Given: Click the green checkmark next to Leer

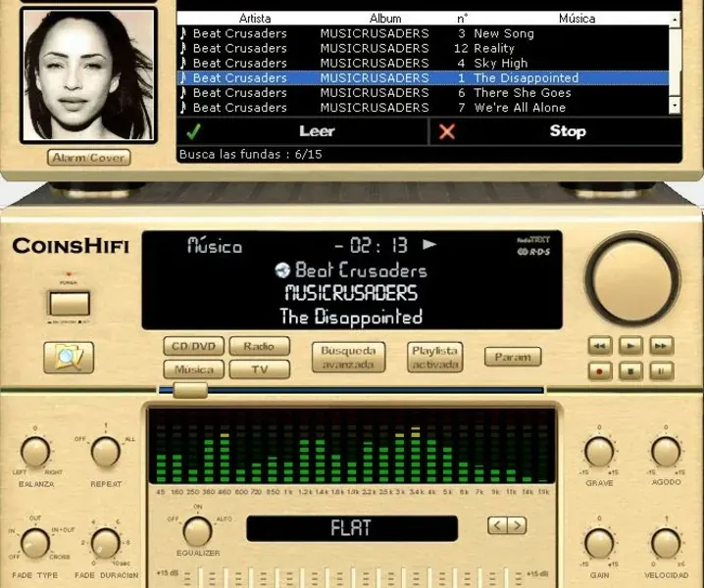Looking at the screenshot, I should 193,131.
